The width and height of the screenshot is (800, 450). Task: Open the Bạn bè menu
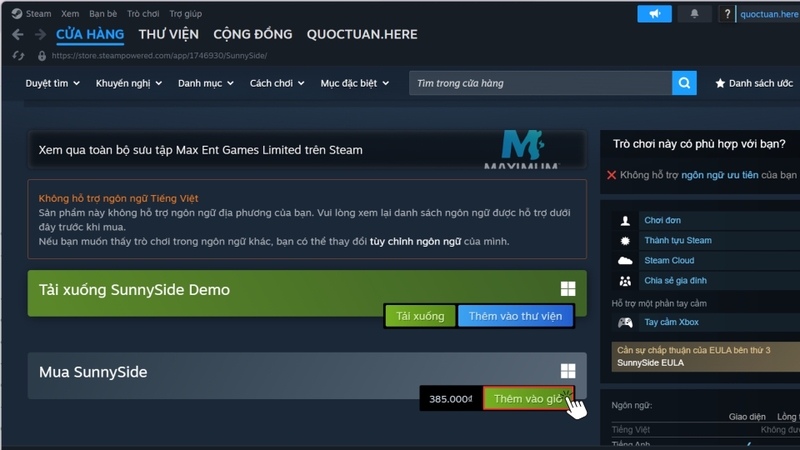coord(103,14)
